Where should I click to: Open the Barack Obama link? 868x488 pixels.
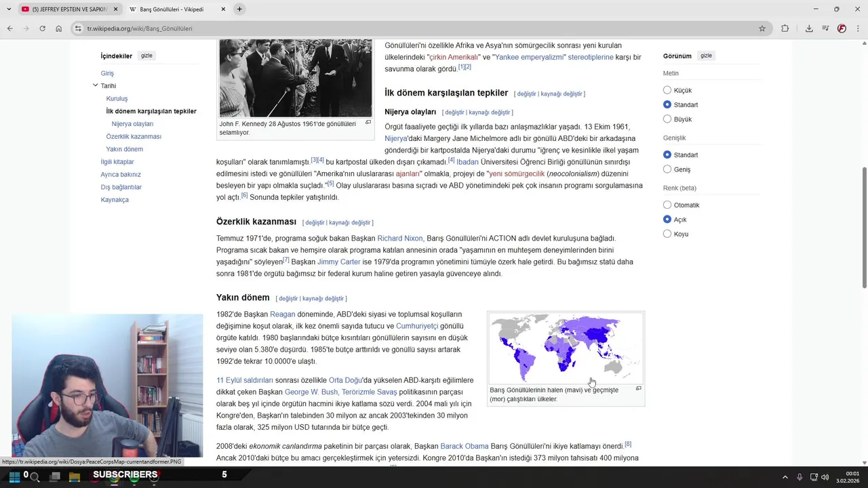click(465, 446)
